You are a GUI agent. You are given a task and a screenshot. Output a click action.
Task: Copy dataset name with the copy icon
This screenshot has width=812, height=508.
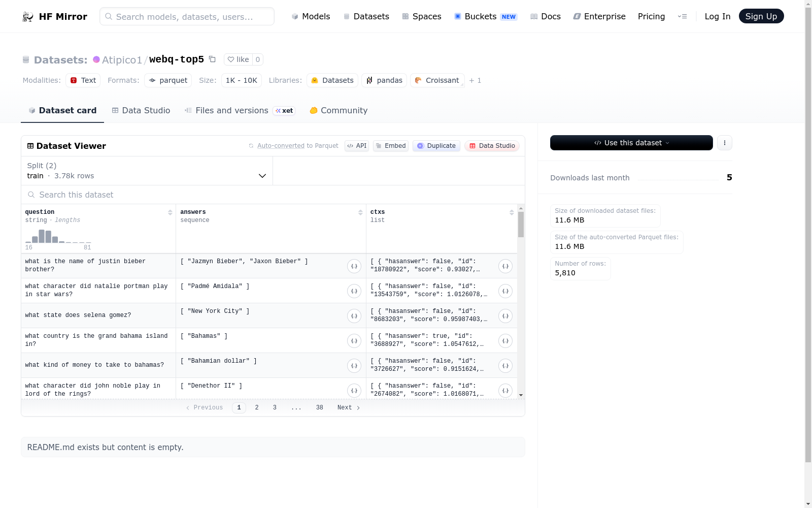point(212,59)
